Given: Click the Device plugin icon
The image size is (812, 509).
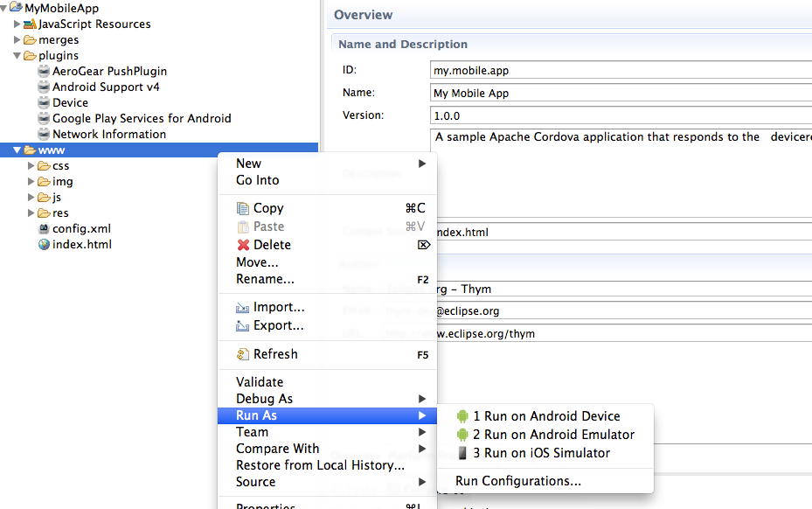Looking at the screenshot, I should [x=44, y=102].
